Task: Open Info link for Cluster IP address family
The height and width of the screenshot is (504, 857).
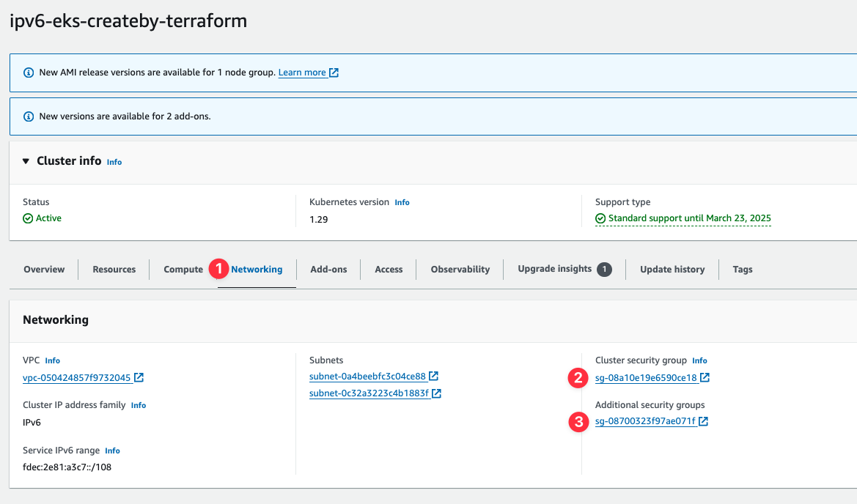Action: 139,406
